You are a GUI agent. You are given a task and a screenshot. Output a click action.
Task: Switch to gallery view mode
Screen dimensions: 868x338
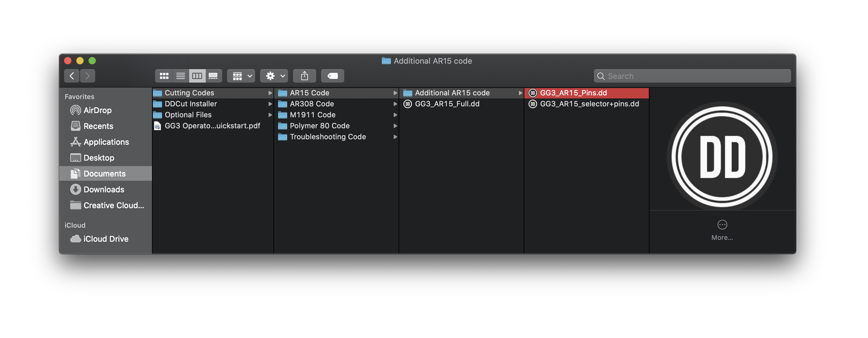click(x=213, y=76)
